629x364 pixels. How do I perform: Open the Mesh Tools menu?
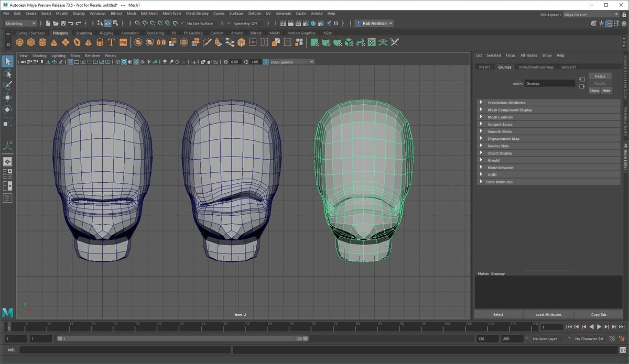click(172, 14)
